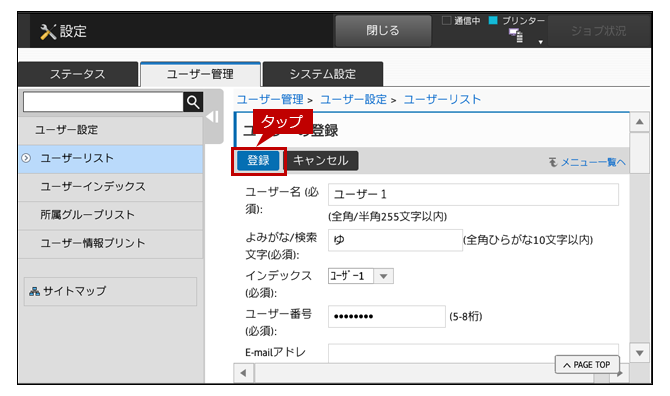Tap the キャンセル button

point(321,161)
